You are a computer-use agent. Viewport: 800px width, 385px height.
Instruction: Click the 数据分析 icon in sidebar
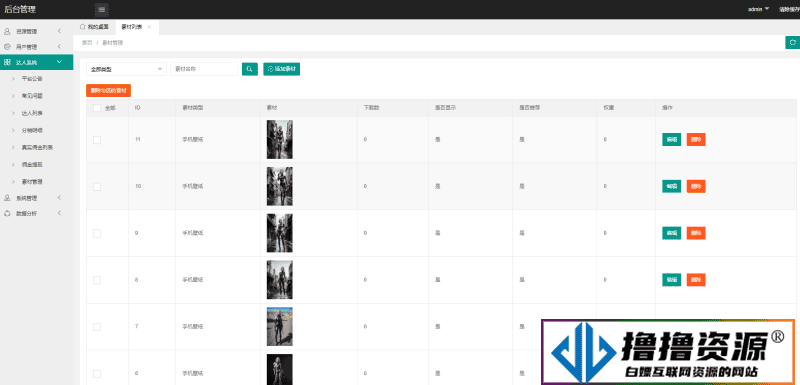click(7, 213)
